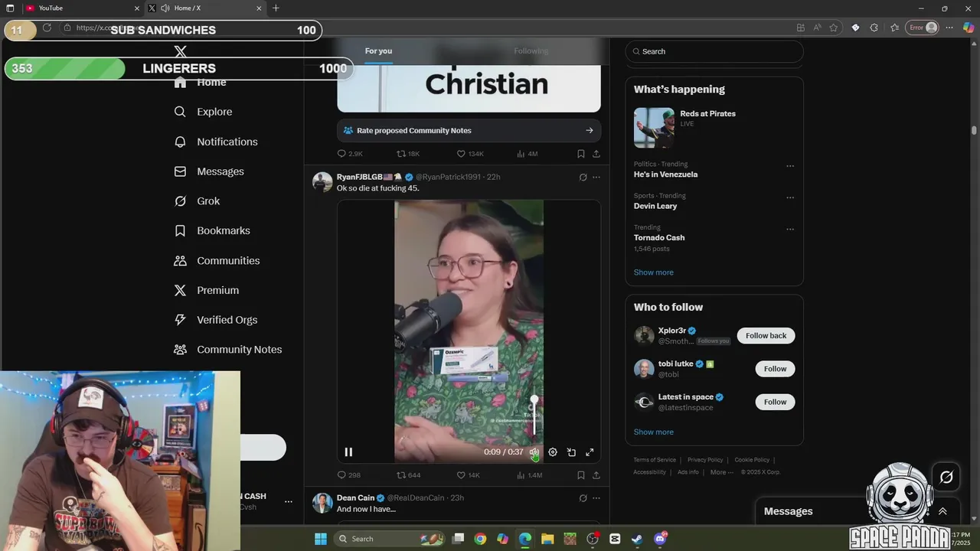Viewport: 980px width, 551px height.
Task: Open more options on Dean Cain's post
Action: pyautogui.click(x=596, y=498)
